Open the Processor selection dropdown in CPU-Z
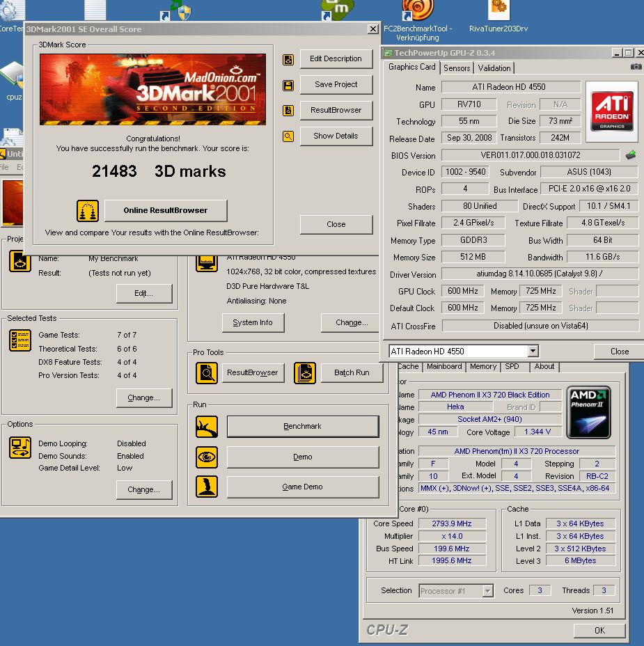This screenshot has height=646, width=644. tap(487, 591)
